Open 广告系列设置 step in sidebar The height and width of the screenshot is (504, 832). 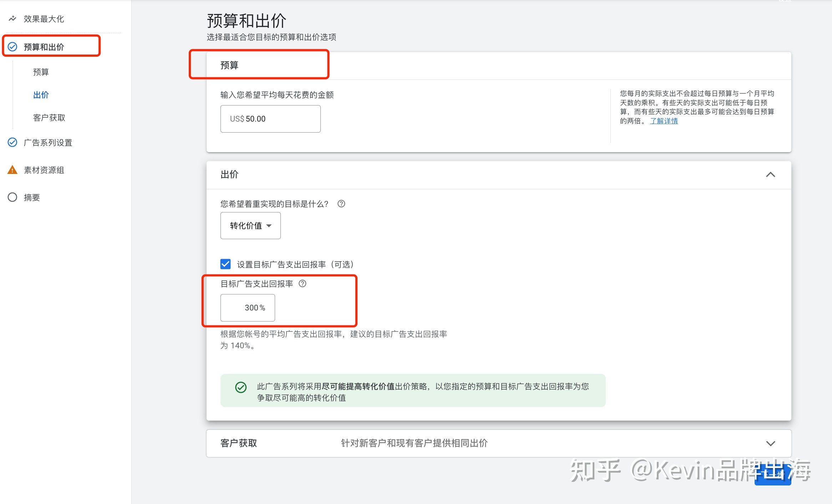(48, 143)
